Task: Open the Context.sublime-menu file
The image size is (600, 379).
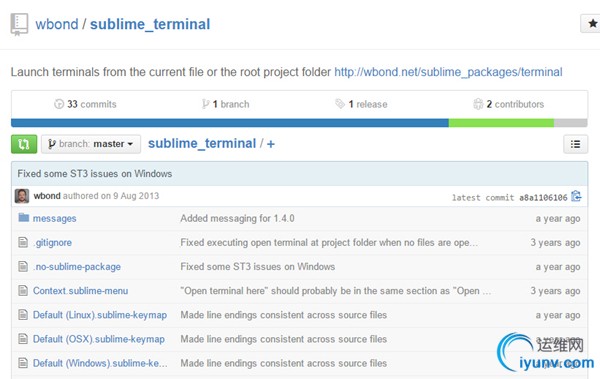Action: click(x=80, y=291)
